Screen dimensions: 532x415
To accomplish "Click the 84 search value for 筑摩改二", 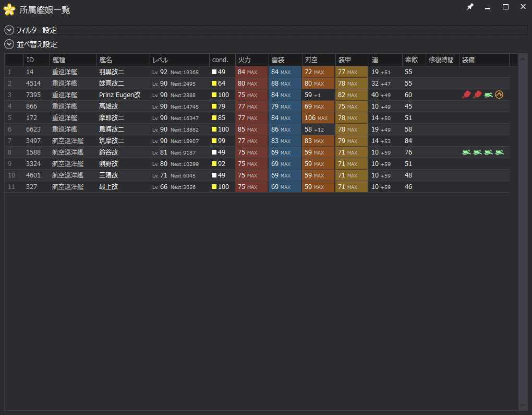I will coord(408,141).
